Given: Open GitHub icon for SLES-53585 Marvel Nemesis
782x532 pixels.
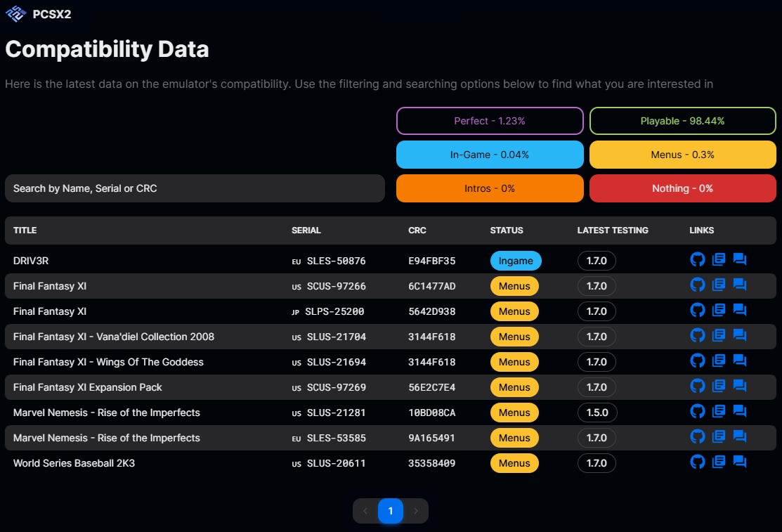Looking at the screenshot, I should point(697,437).
